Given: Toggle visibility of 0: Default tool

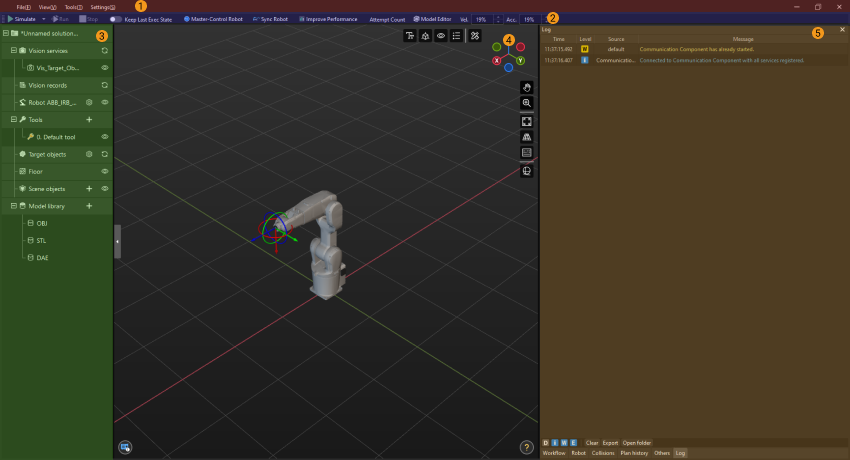Looking at the screenshot, I should tap(105, 136).
